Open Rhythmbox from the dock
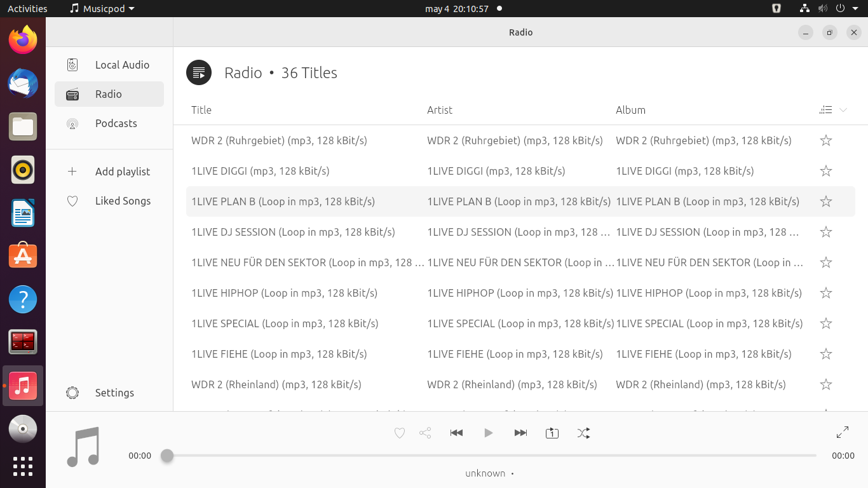868x488 pixels. 23,170
